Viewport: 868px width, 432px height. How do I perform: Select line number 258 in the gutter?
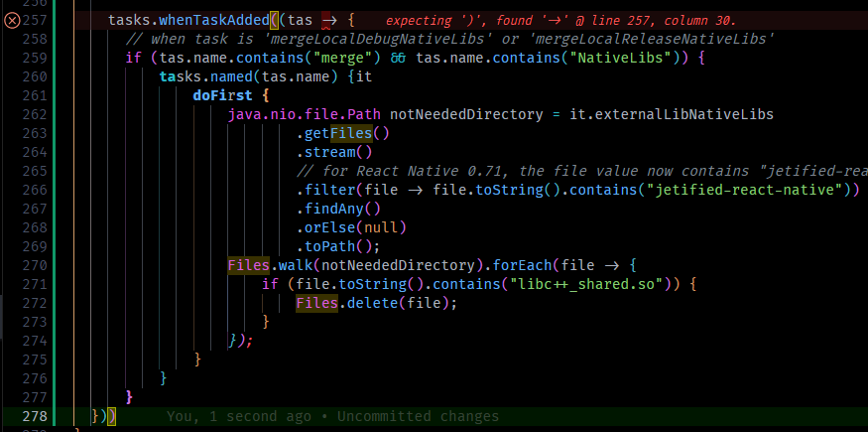(x=36, y=40)
